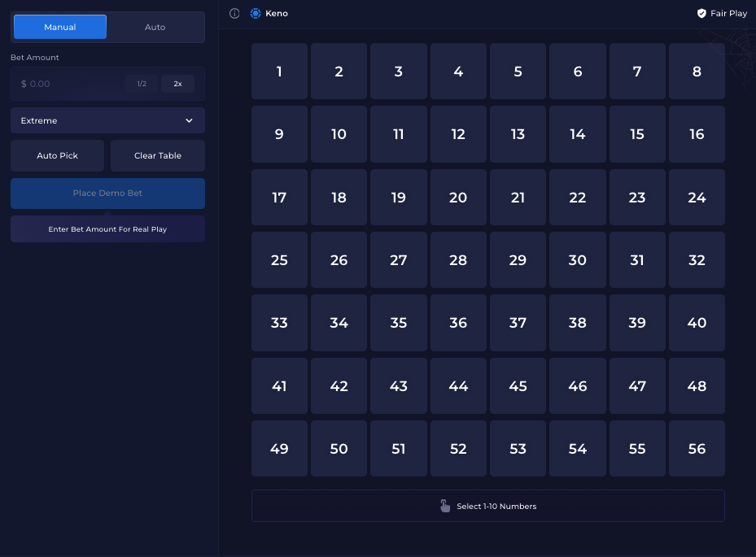Switch to the Auto tab
Viewport: 756px width, 557px height.
click(155, 27)
